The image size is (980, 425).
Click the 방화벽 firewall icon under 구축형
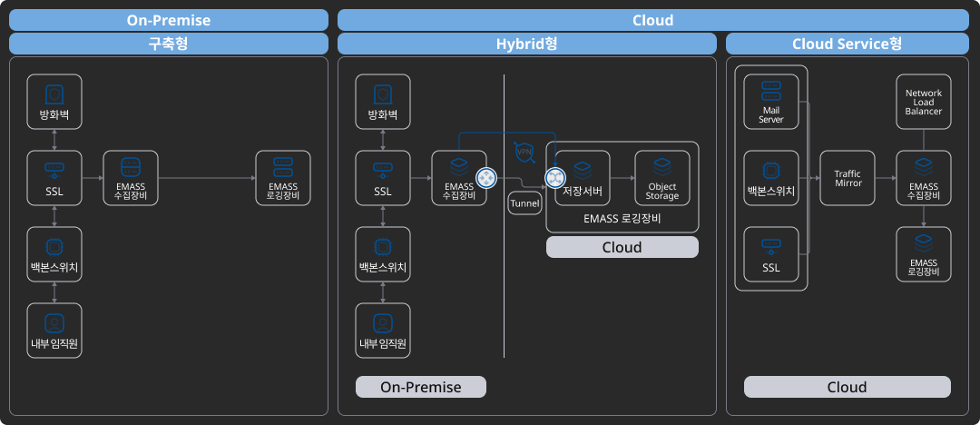coord(54,94)
